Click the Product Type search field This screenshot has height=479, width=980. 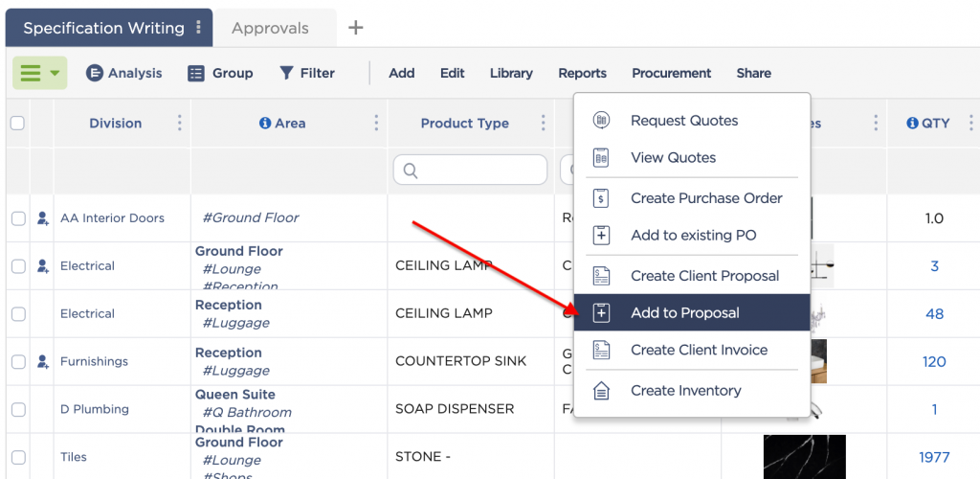point(470,171)
